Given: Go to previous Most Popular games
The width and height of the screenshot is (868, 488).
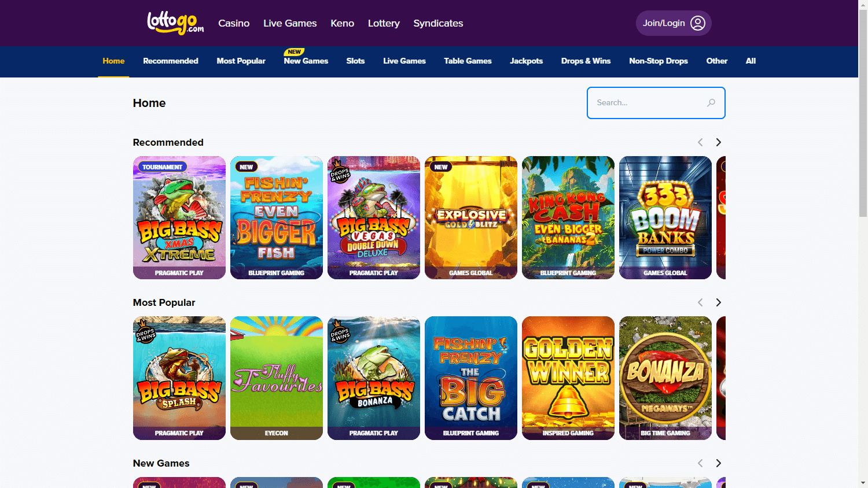Looking at the screenshot, I should tap(700, 302).
